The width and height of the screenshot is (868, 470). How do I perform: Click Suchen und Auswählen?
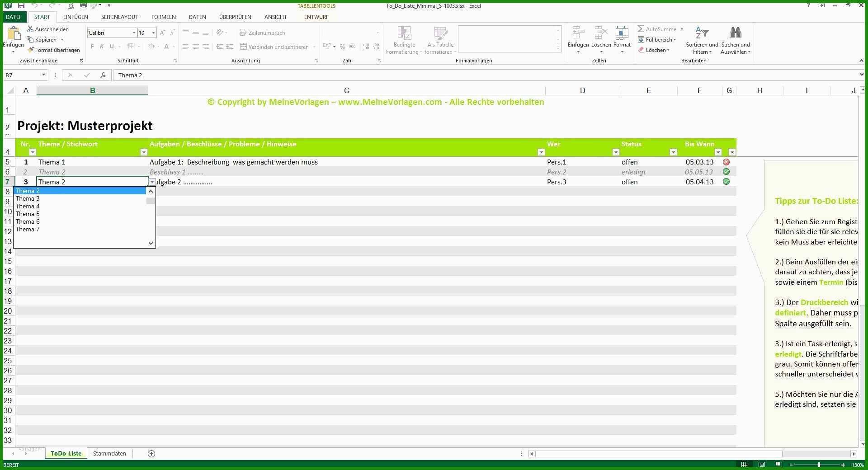coord(736,41)
